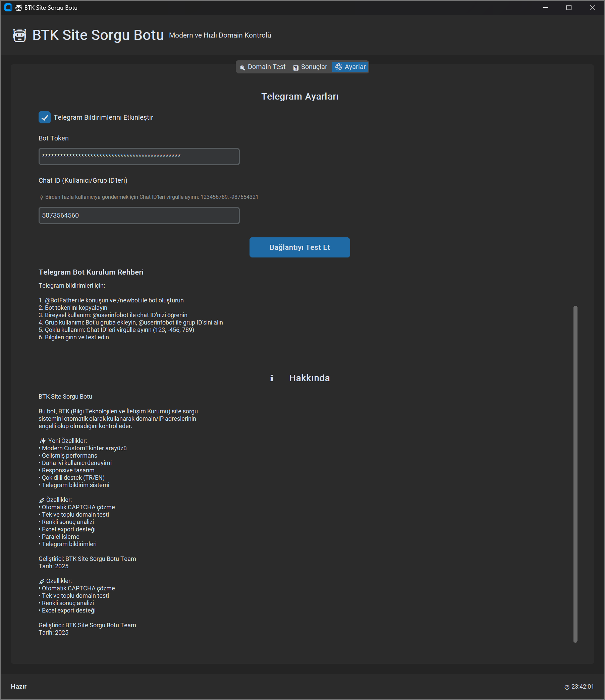Image resolution: width=605 pixels, height=700 pixels.
Task: Click the Hazır status text
Action: (18, 687)
